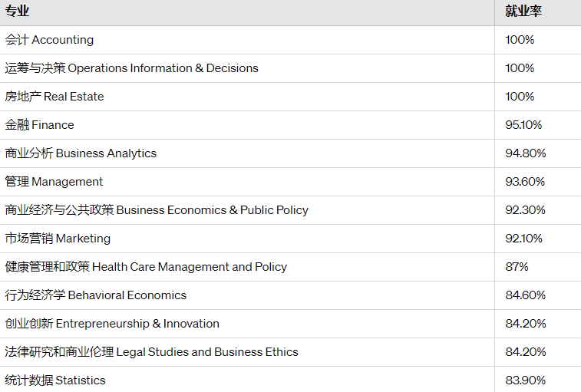Screen dimensions: 581x392
Task: Click the 95.10% employment rate value
Action: (523, 125)
